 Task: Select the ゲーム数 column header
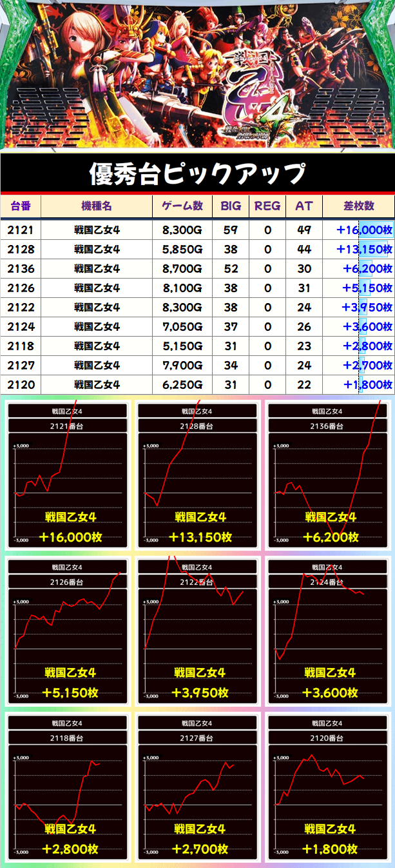click(x=182, y=206)
